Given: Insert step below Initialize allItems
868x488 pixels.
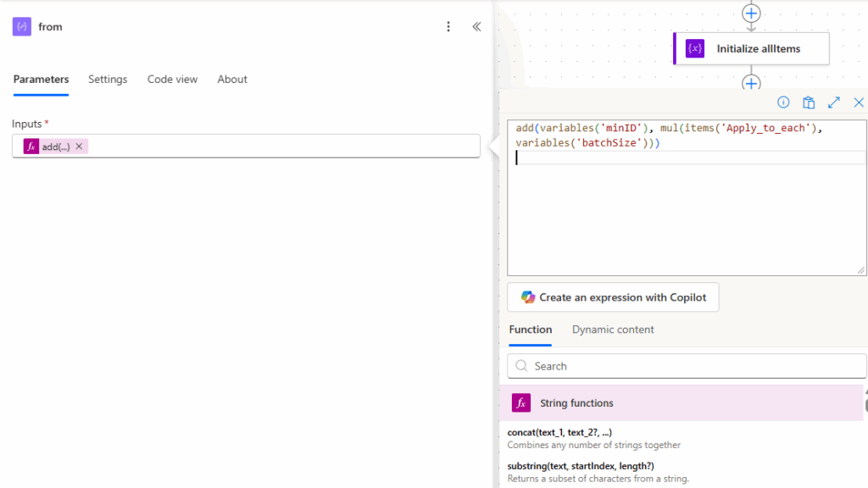Looking at the screenshot, I should click(751, 83).
